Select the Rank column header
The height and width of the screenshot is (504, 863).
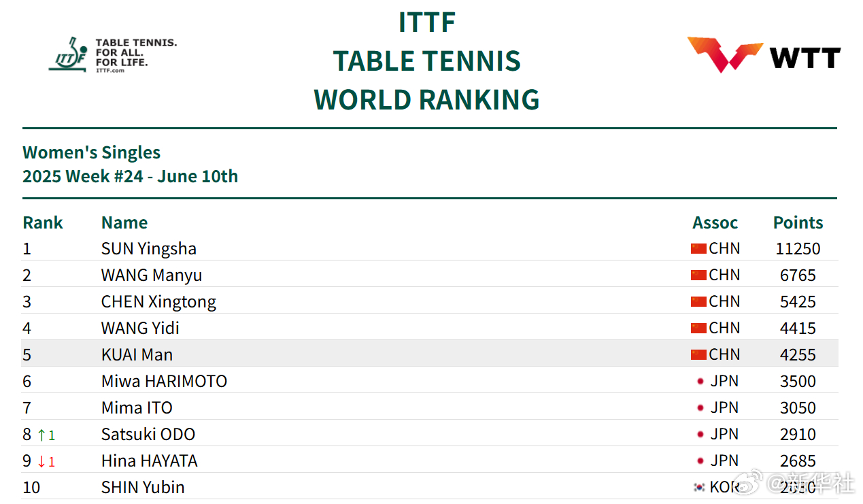click(42, 222)
